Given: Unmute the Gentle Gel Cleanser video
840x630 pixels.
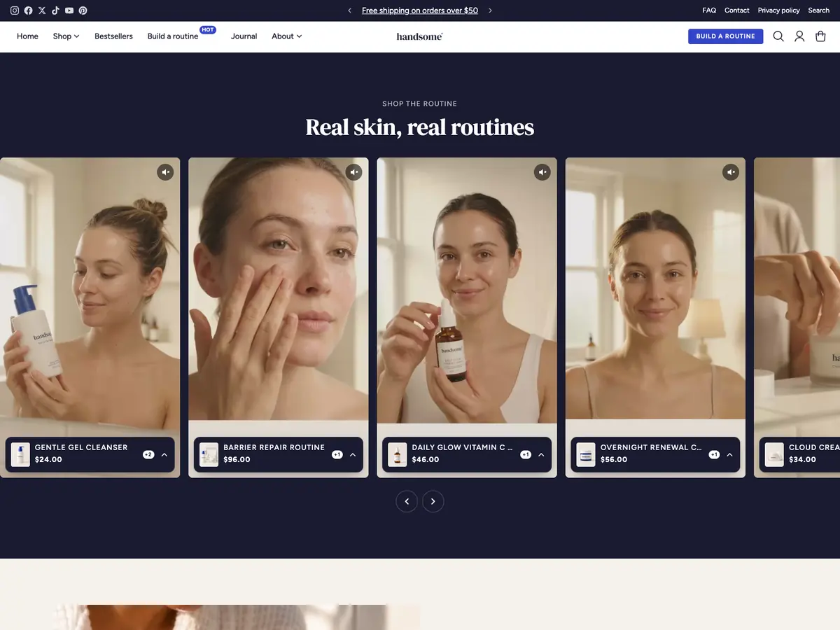Looking at the screenshot, I should click(165, 172).
